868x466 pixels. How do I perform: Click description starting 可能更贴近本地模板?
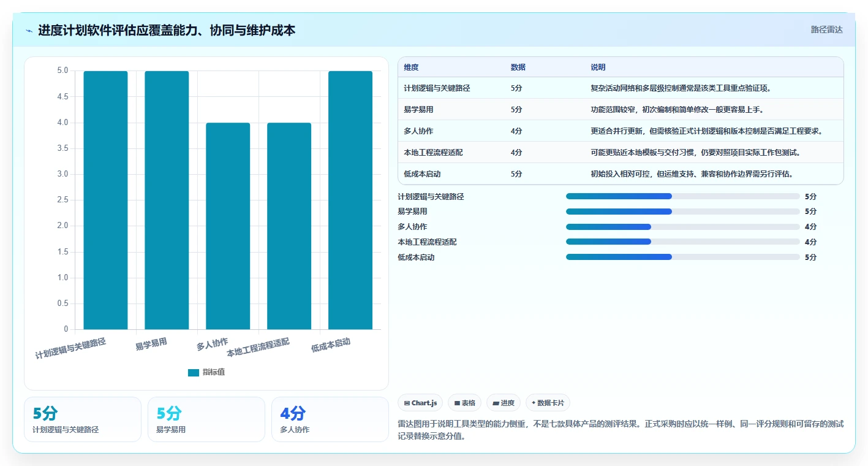pos(696,153)
